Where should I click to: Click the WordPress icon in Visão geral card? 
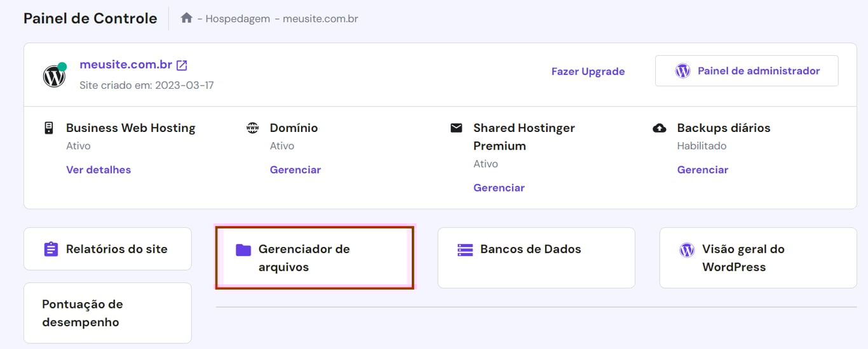pyautogui.click(x=687, y=249)
